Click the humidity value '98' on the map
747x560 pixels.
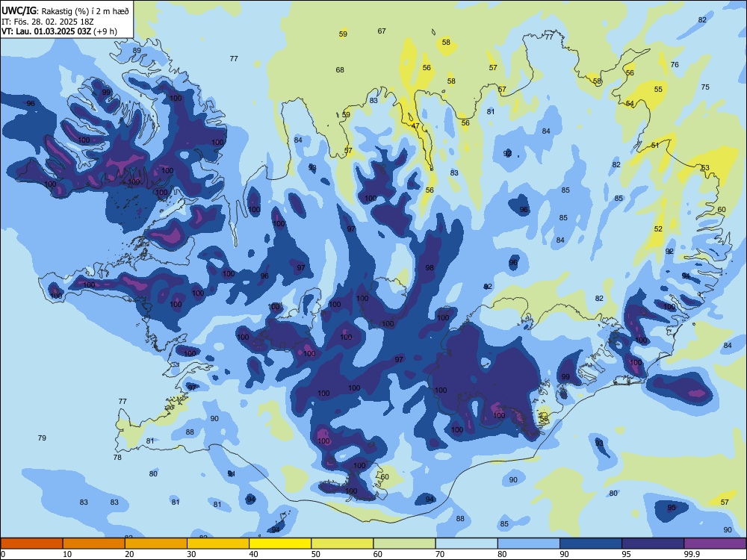[x=430, y=268]
